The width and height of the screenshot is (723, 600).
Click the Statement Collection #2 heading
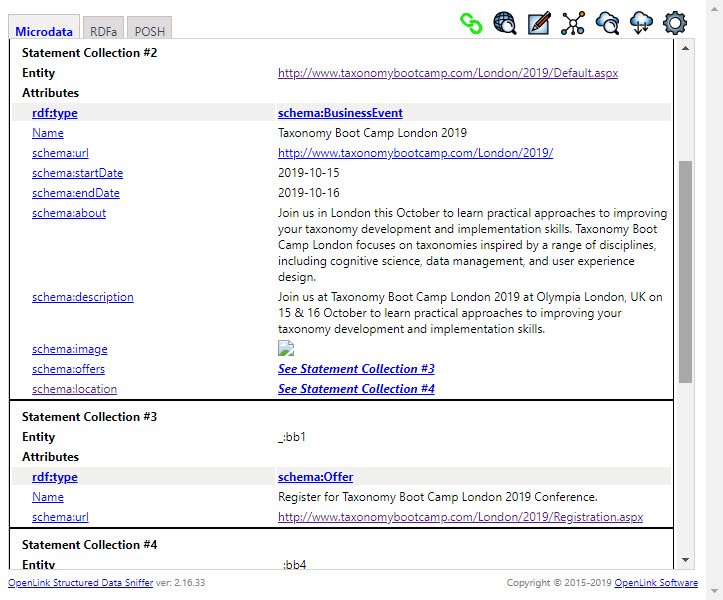point(89,53)
